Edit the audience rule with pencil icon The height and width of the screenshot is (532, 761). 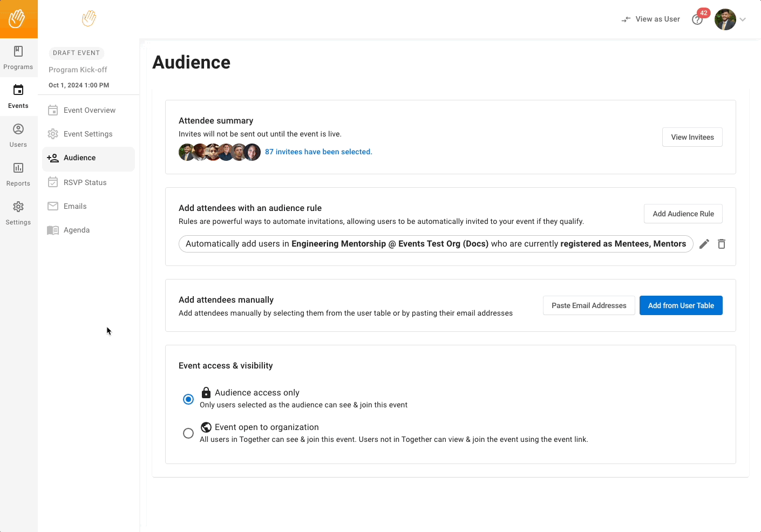pos(704,244)
